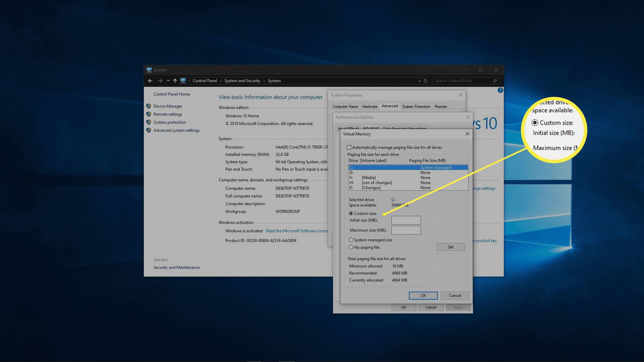Screen dimensions: 644x362
Task: Click OK in Performance Options dialog
Action: point(404,307)
